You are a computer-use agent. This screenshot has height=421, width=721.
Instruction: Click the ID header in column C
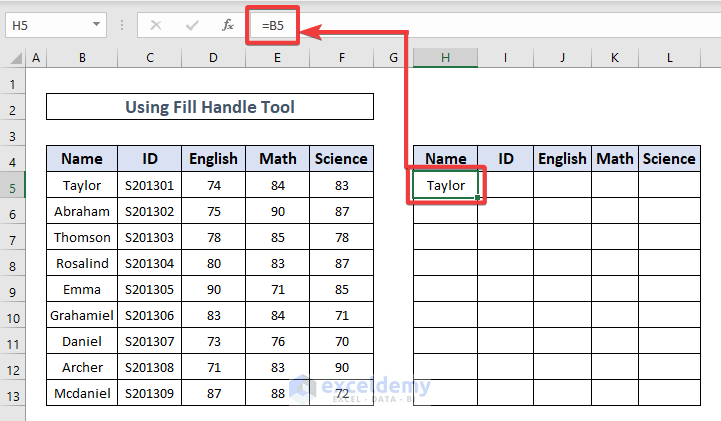pyautogui.click(x=149, y=159)
